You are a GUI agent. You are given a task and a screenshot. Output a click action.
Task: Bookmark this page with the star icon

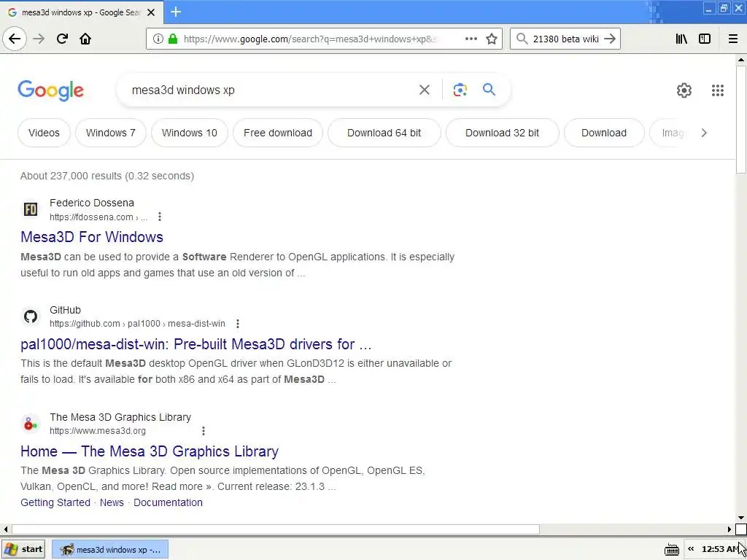pos(492,39)
